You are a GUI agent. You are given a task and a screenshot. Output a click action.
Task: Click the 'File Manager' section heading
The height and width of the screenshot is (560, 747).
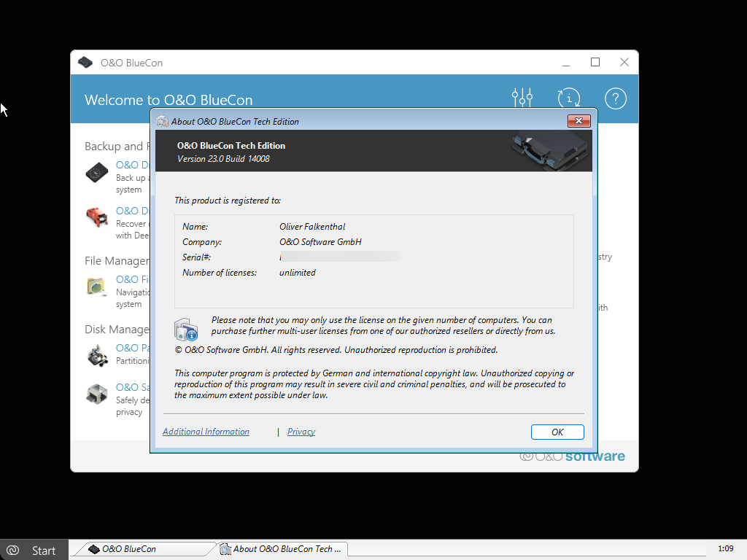click(x=117, y=261)
